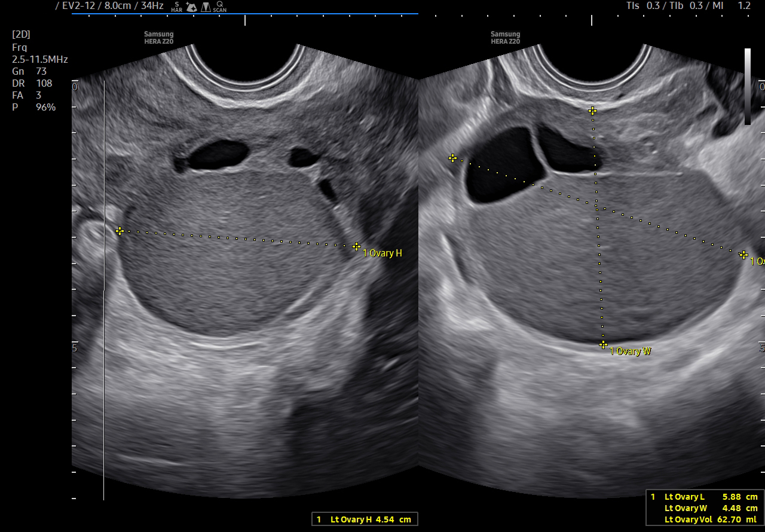Click the FA 3 frame average parameter
This screenshot has height=532, width=765.
26,96
